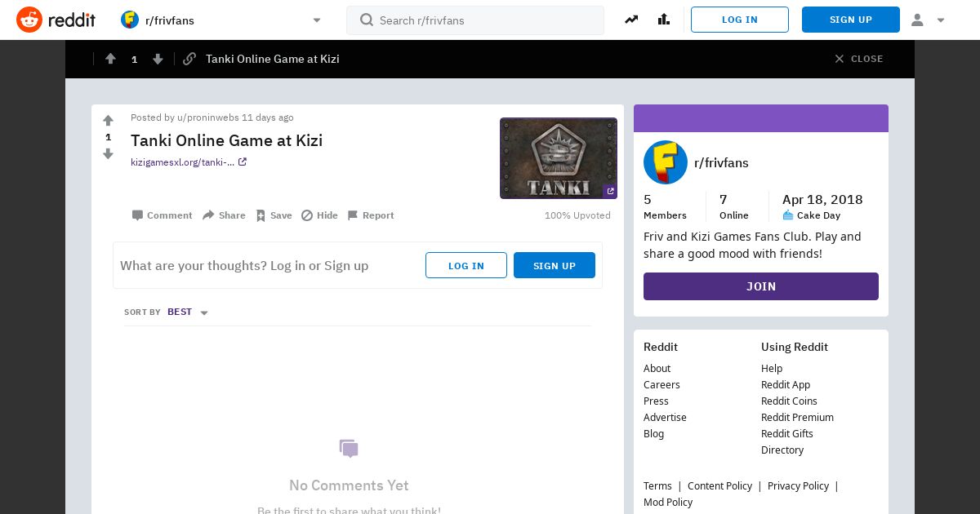
Task: Open the All bar chart icon
Action: tap(663, 20)
